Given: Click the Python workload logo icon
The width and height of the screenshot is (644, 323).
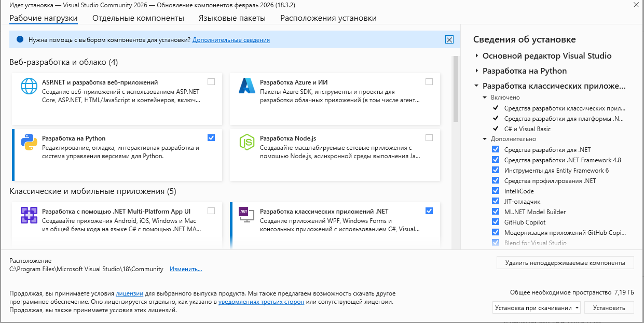Looking at the screenshot, I should 29,142.
